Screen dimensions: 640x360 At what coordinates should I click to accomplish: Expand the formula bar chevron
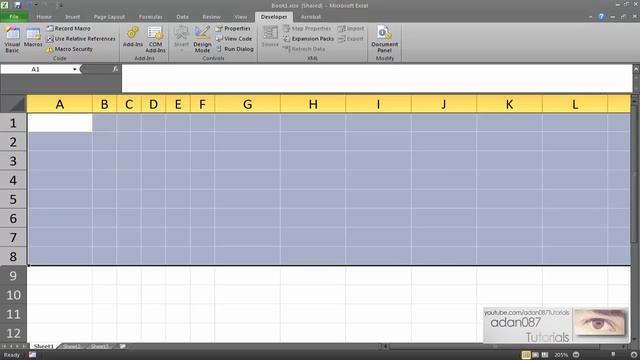[x=636, y=69]
